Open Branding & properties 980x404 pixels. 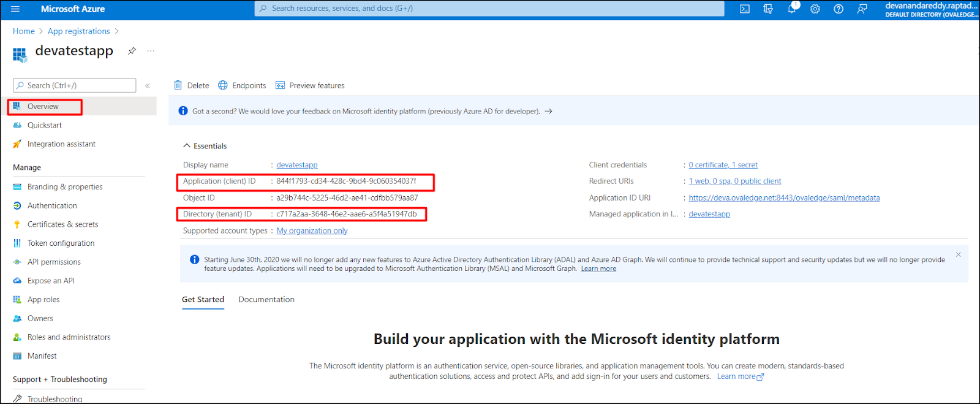click(x=65, y=187)
